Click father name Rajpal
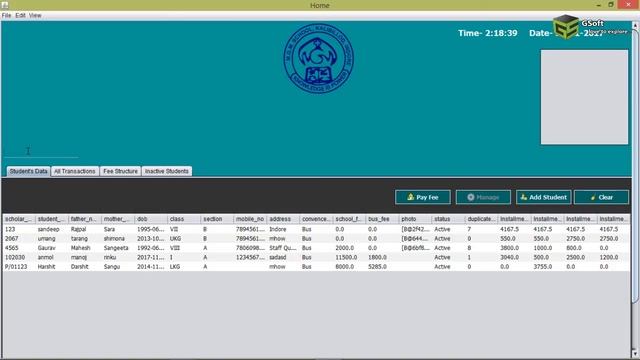Screen dimensions: 640x360 click(78, 229)
